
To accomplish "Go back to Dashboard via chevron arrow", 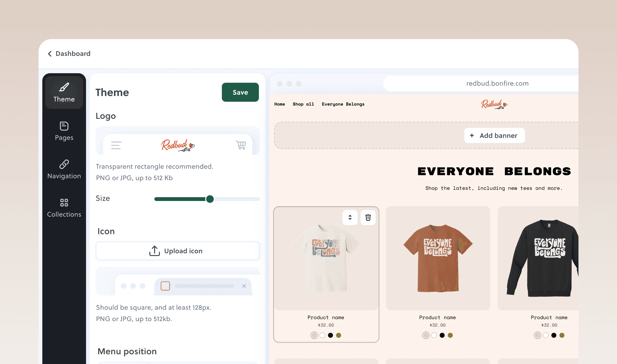I will tap(50, 54).
